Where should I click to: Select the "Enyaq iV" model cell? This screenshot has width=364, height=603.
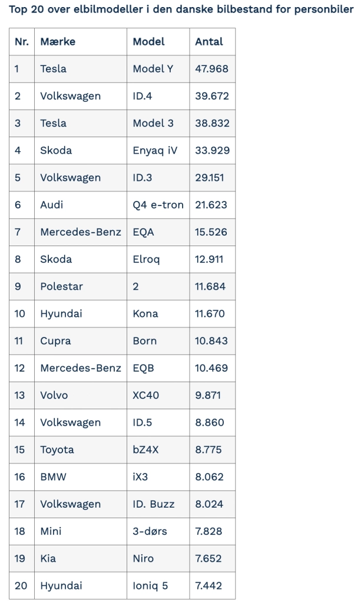pos(155,150)
